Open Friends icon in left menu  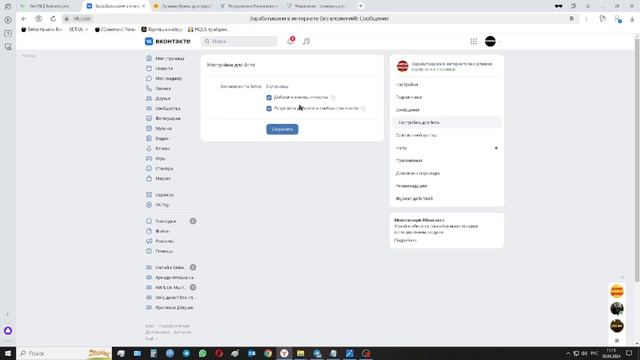point(149,98)
